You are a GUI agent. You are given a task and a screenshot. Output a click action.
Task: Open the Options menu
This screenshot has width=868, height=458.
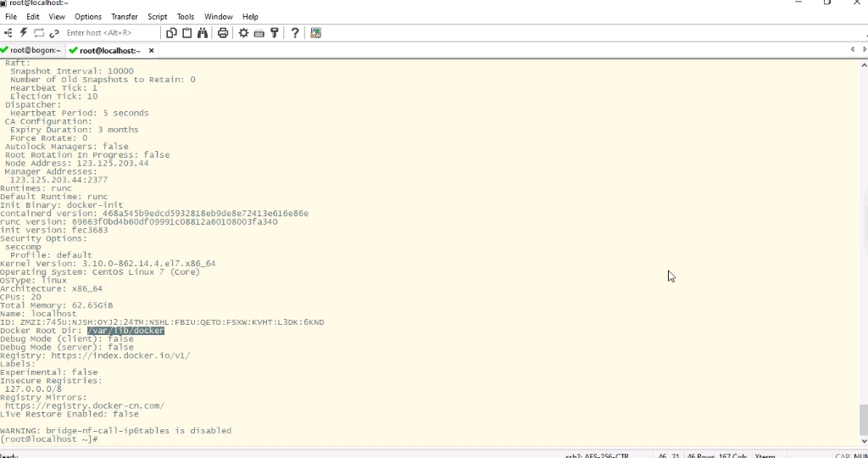(88, 17)
